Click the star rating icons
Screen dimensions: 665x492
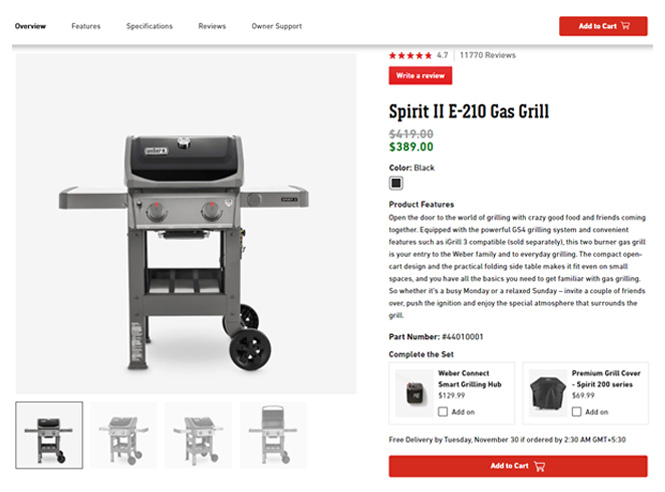click(x=410, y=56)
